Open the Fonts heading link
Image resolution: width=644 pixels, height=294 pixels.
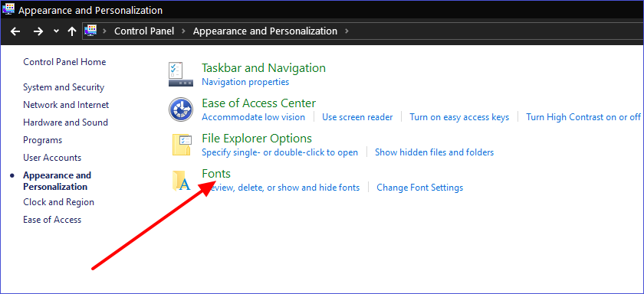[216, 174]
